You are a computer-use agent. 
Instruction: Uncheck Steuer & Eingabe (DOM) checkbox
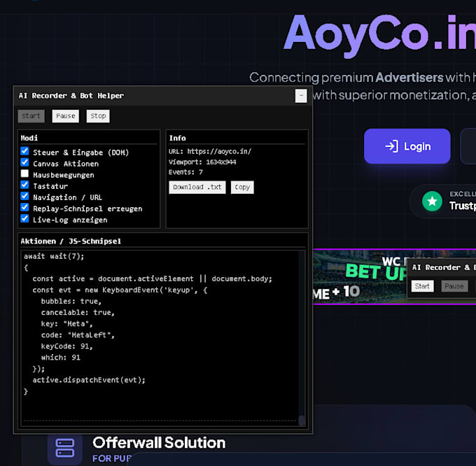pos(25,151)
